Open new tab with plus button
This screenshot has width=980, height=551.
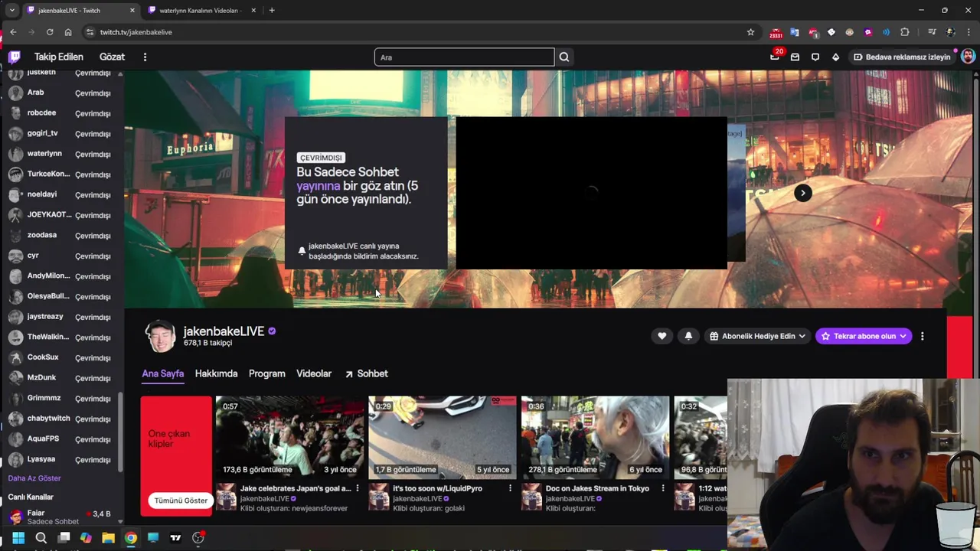click(x=272, y=10)
